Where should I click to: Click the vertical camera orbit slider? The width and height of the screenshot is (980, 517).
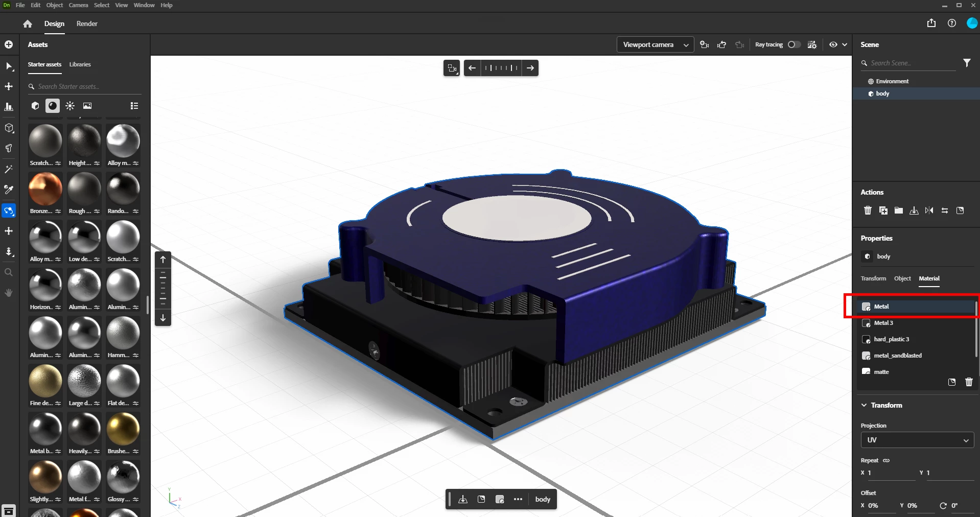[163, 289]
